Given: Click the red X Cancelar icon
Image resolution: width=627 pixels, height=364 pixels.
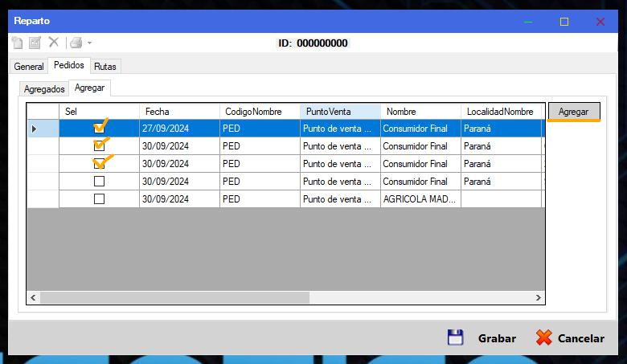Looking at the screenshot, I should click(544, 338).
